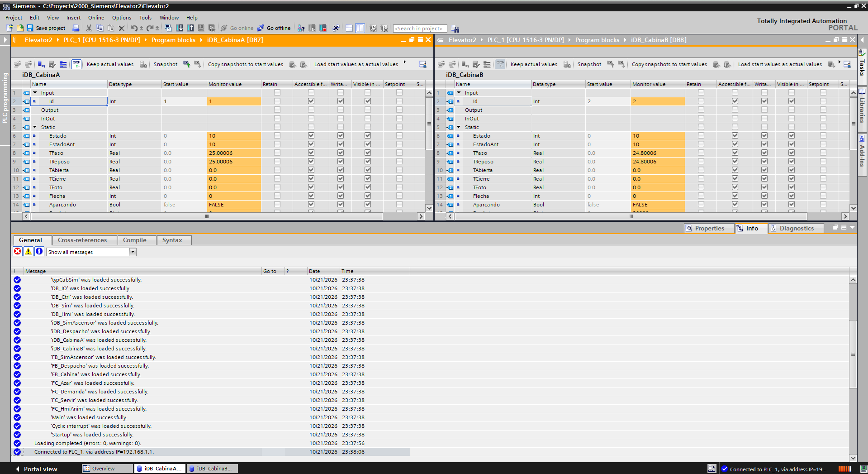Image resolution: width=868 pixels, height=474 pixels.
Task: Upload from device with up-arrow icon
Action: [190, 28]
